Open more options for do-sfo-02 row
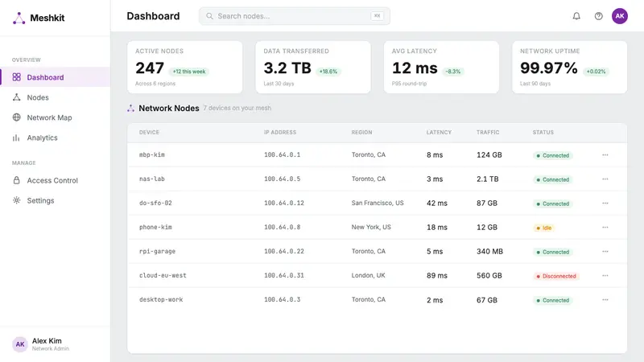This screenshot has height=362, width=644. (605, 204)
